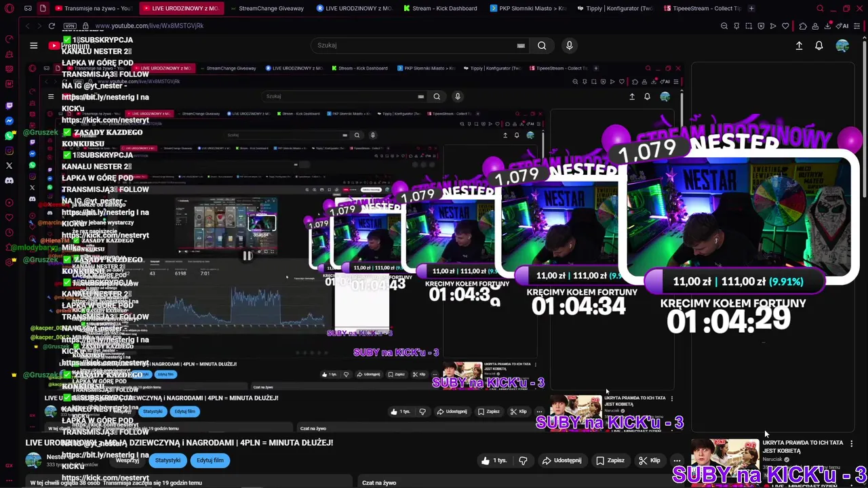The width and height of the screenshot is (868, 488).
Task: Like the stream with bottom-most '1 tys.' thumbs-up
Action: [494, 461]
